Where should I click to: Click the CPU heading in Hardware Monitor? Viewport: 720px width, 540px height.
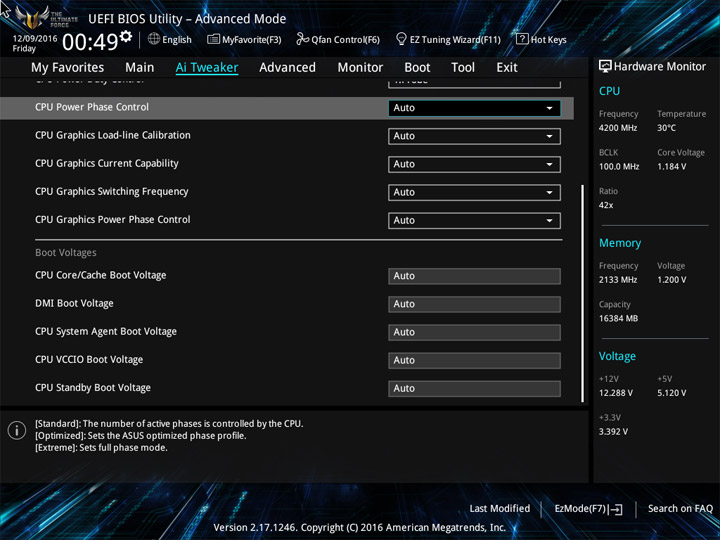(609, 91)
